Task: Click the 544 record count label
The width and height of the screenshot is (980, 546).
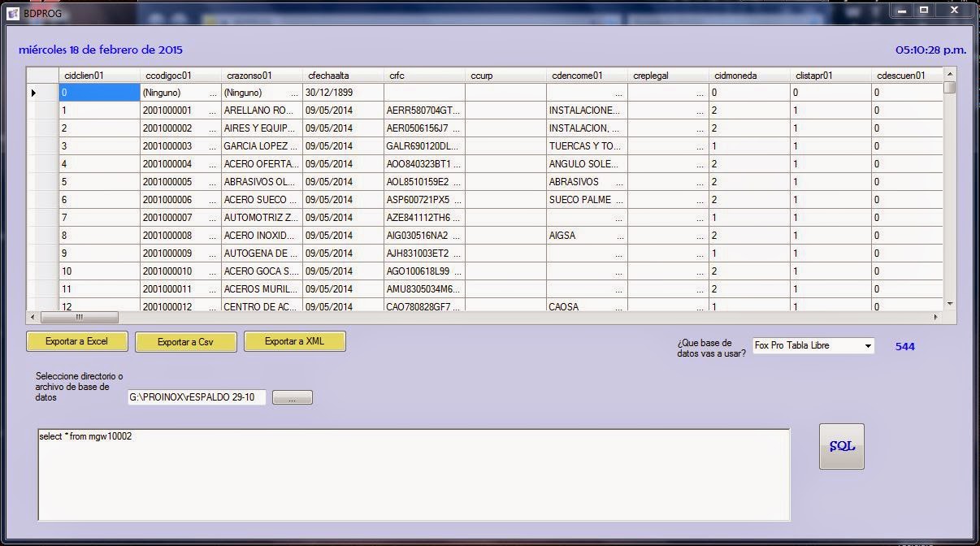Action: tap(905, 346)
